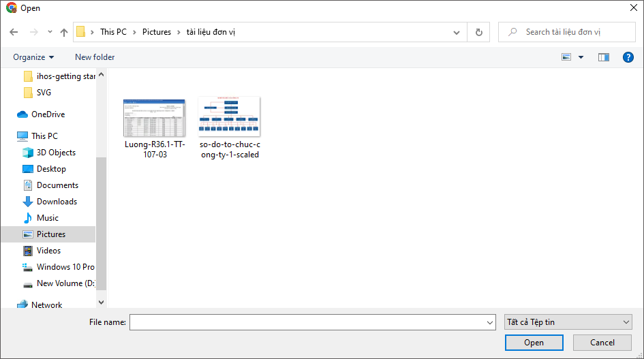Open the Help question mark icon
644x359 pixels.
click(x=628, y=57)
